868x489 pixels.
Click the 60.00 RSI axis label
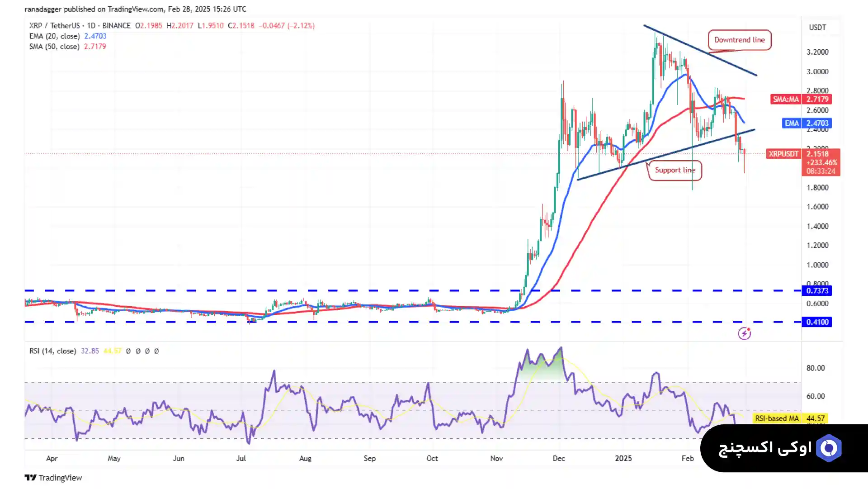(x=816, y=396)
